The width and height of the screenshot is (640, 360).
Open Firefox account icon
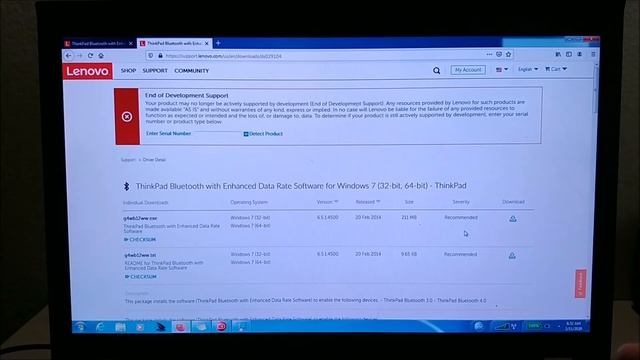[x=580, y=54]
